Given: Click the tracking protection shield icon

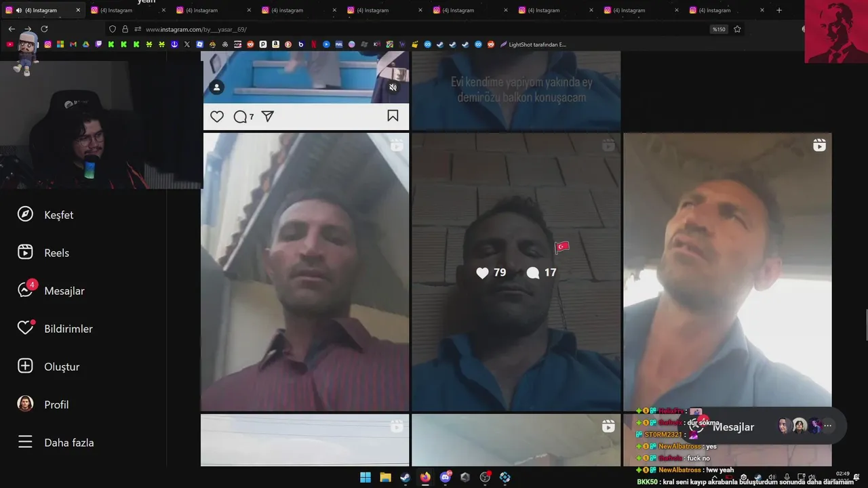Looking at the screenshot, I should coord(113,29).
